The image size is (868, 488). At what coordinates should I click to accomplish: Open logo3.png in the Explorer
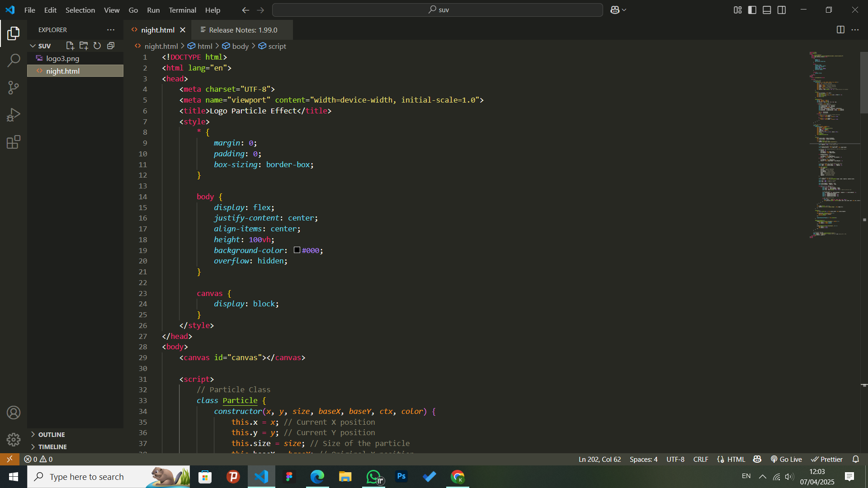pos(62,58)
